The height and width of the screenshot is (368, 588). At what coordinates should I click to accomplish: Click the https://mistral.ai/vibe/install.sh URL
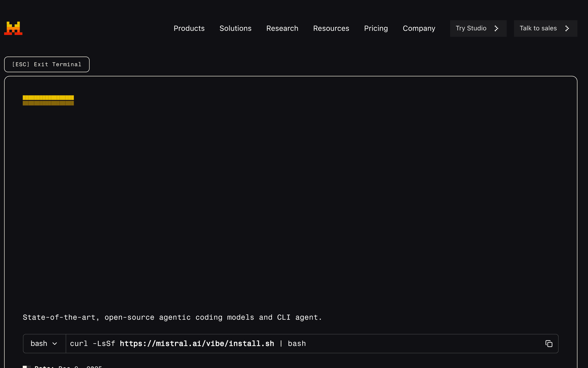coord(197,343)
